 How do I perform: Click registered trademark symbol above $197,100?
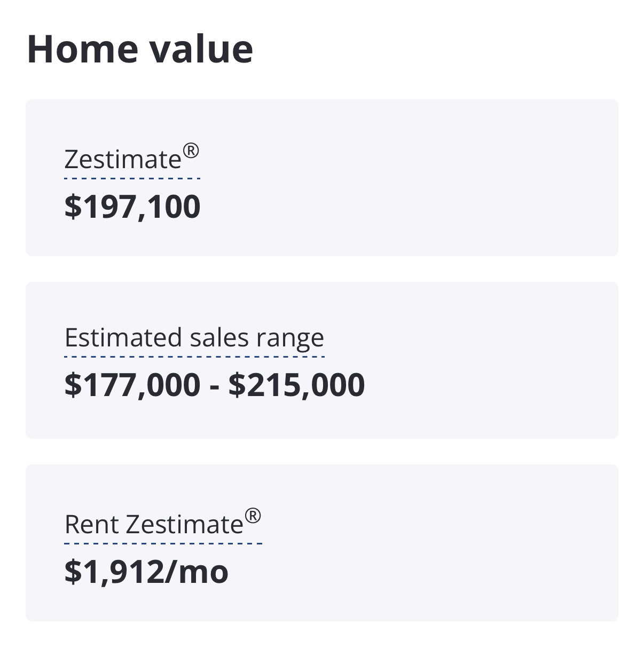click(x=191, y=151)
